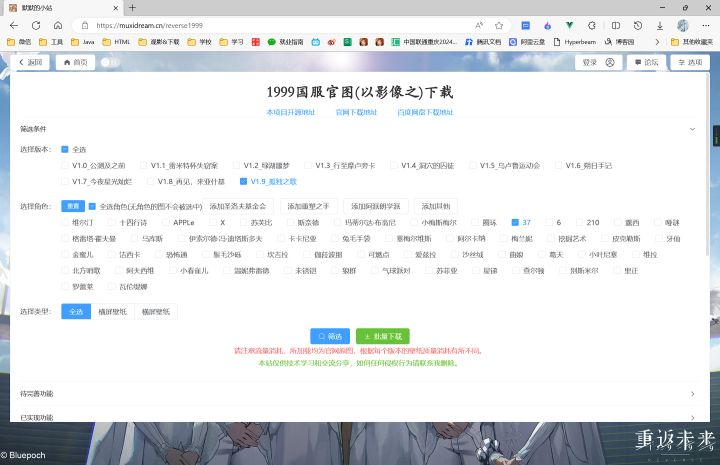
Task: Click the first 'add' button after the select-all characters checkbox
Action: pos(238,207)
